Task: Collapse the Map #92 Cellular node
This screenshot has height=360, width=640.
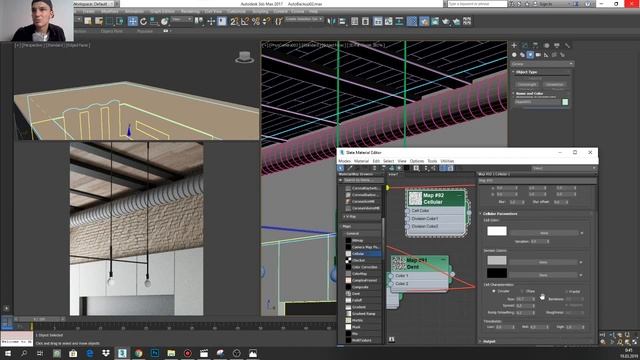Action: point(460,196)
